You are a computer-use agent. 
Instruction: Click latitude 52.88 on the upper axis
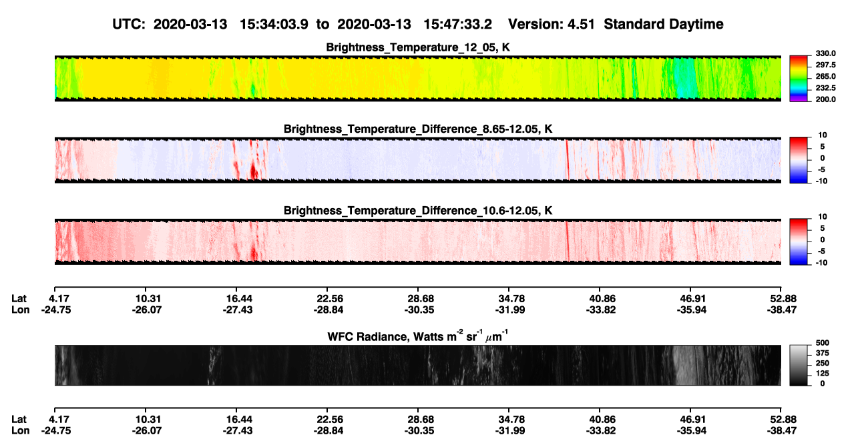coord(780,298)
